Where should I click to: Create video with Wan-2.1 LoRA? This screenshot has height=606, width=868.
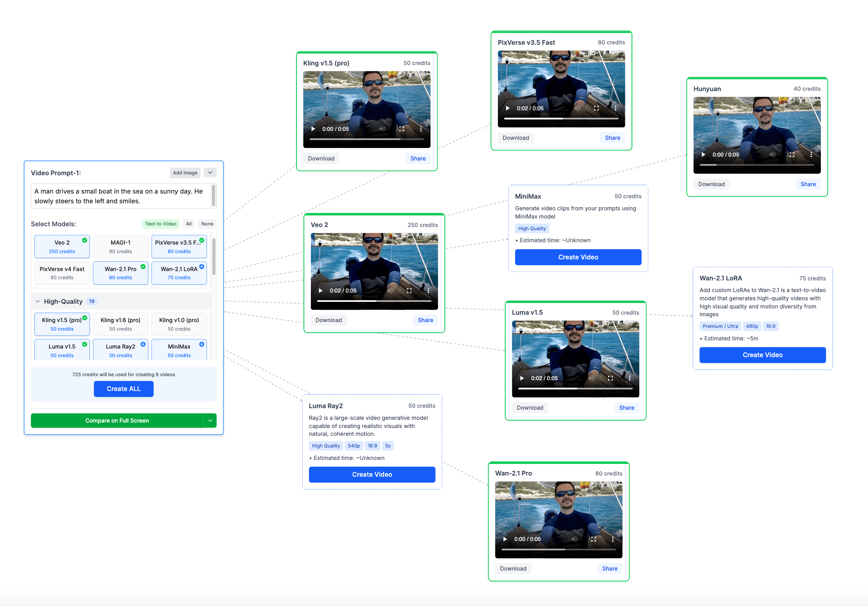(x=762, y=355)
